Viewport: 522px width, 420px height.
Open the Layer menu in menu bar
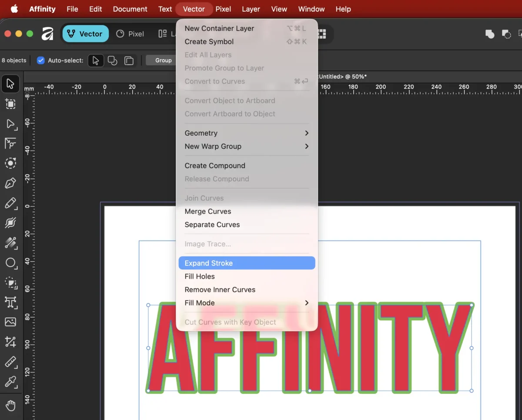tap(251, 9)
